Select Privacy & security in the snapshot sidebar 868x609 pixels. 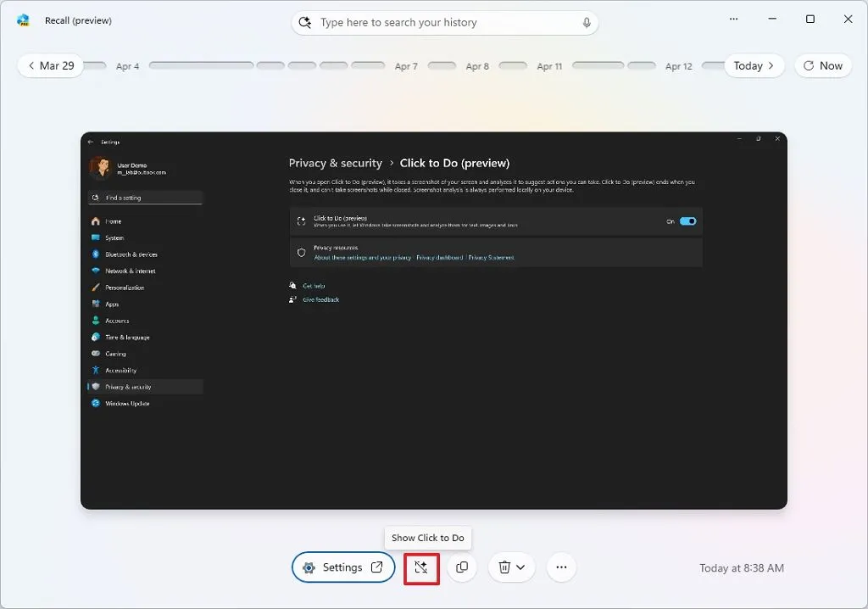click(128, 387)
